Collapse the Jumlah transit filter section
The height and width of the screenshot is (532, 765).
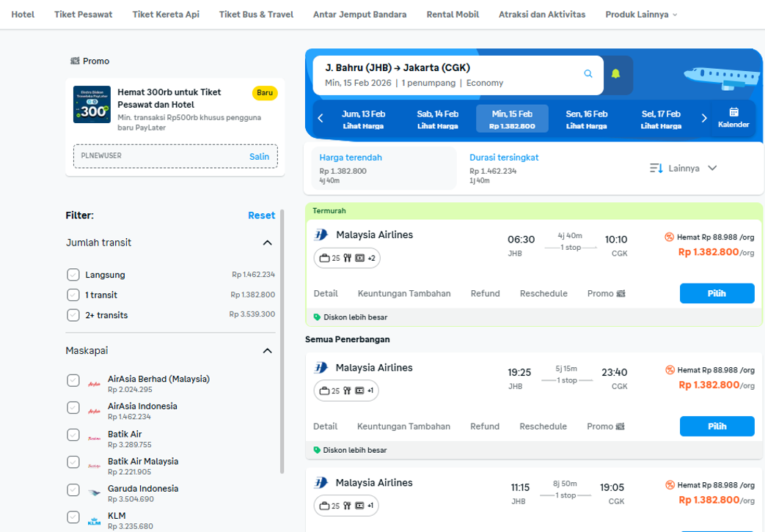coord(267,243)
